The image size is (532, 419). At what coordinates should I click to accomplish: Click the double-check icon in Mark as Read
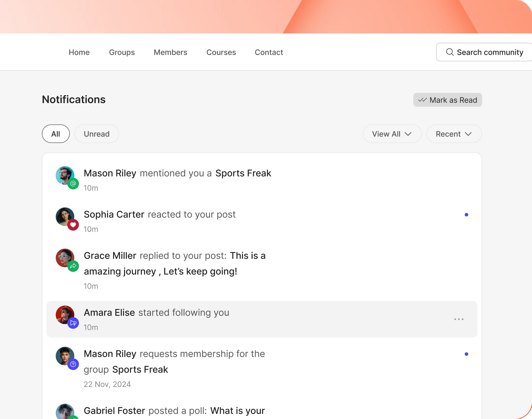[x=422, y=100]
